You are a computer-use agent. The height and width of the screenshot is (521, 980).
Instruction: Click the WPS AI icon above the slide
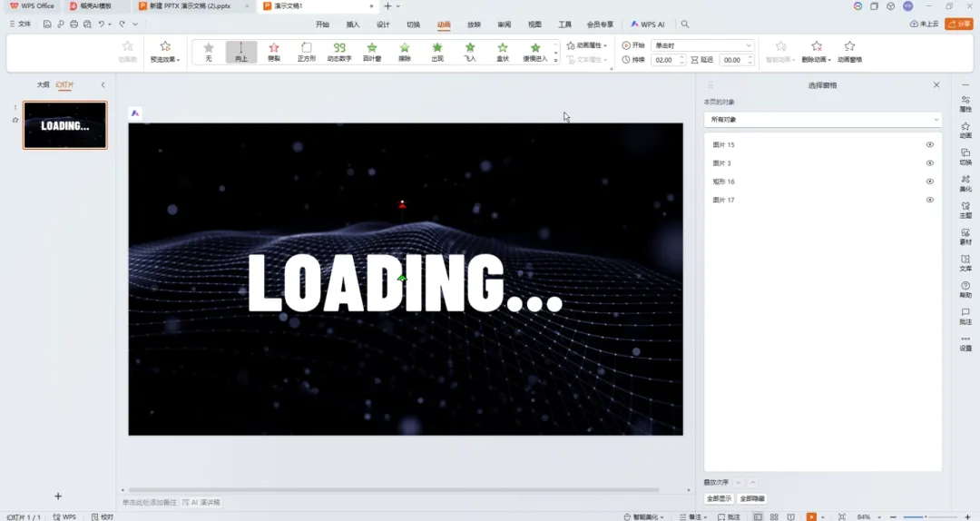pos(135,113)
